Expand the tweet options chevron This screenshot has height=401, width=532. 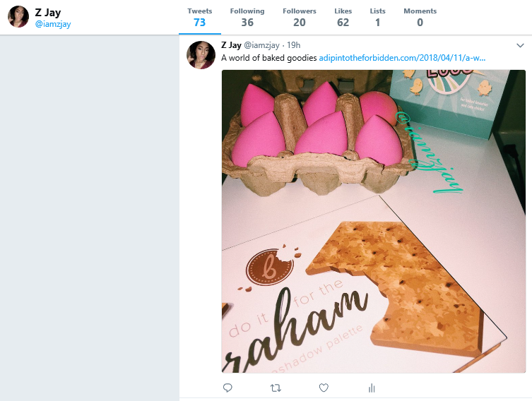(x=520, y=45)
